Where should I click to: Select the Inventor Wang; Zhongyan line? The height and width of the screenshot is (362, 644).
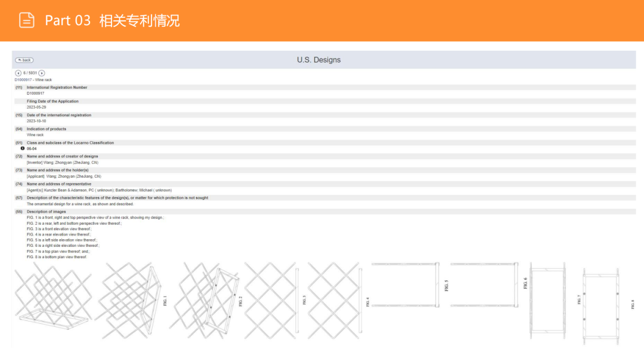coord(63,163)
